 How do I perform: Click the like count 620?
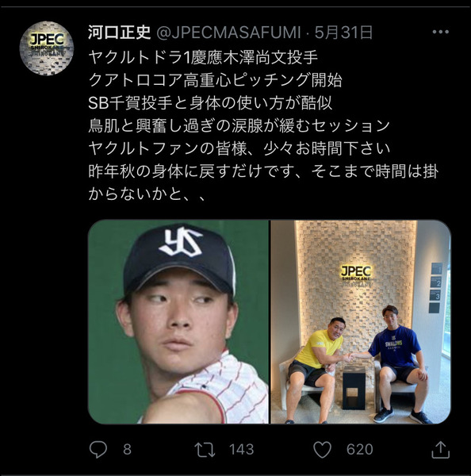point(360,450)
